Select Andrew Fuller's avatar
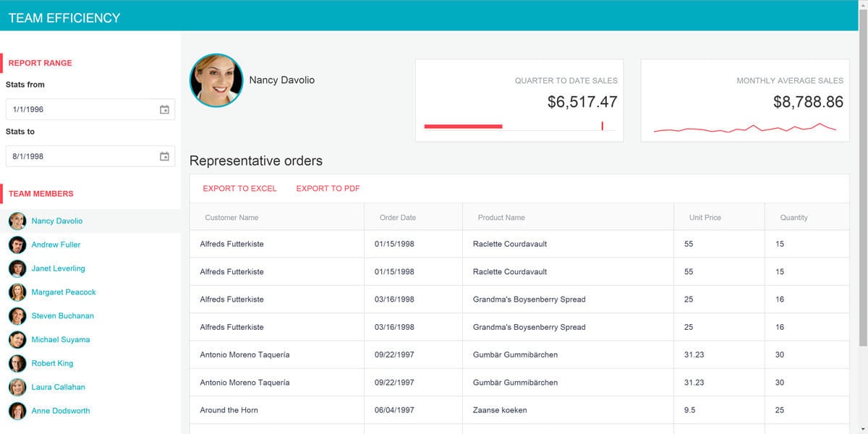 click(17, 244)
